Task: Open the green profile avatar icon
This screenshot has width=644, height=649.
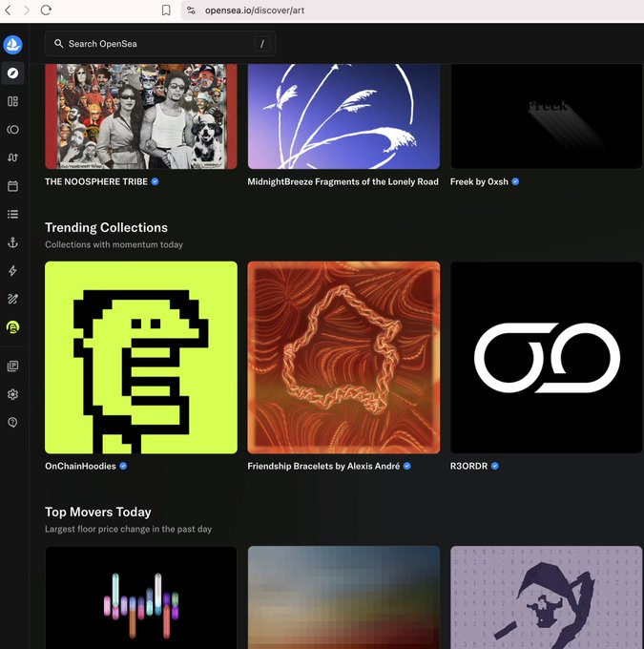Action: [x=12, y=327]
